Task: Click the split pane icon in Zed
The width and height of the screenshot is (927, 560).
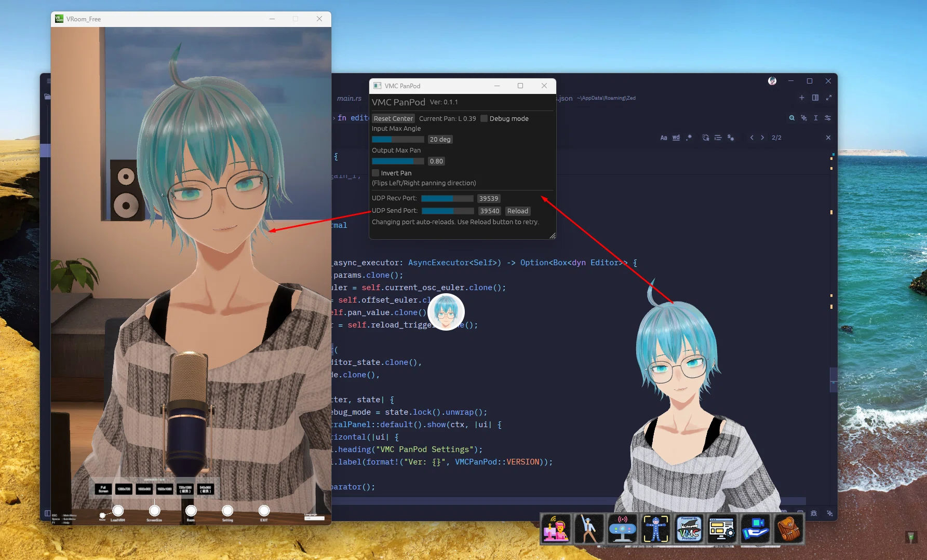Action: [815, 98]
